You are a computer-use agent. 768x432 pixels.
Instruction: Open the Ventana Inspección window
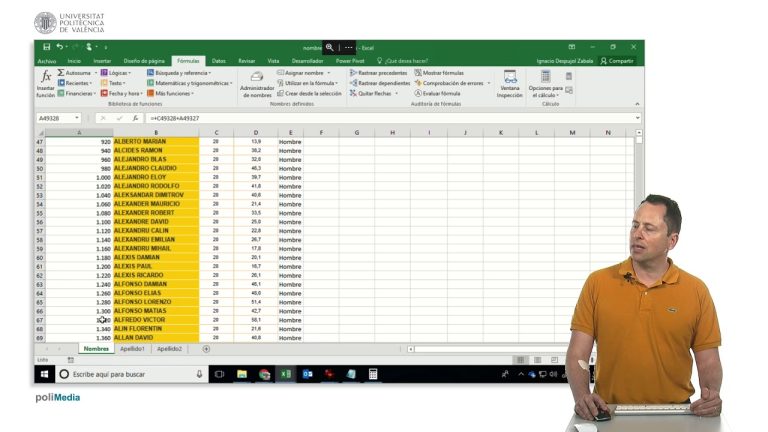(x=510, y=84)
